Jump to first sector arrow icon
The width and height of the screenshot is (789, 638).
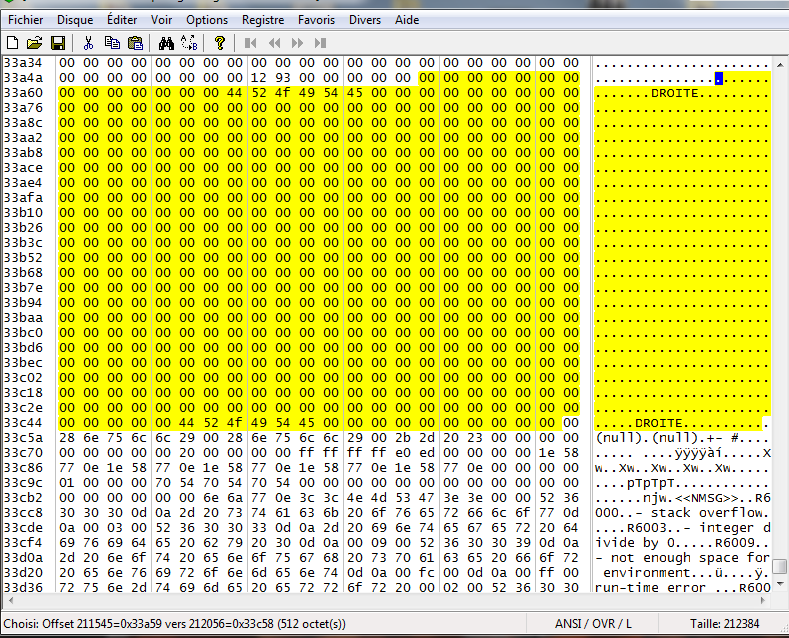[250, 43]
